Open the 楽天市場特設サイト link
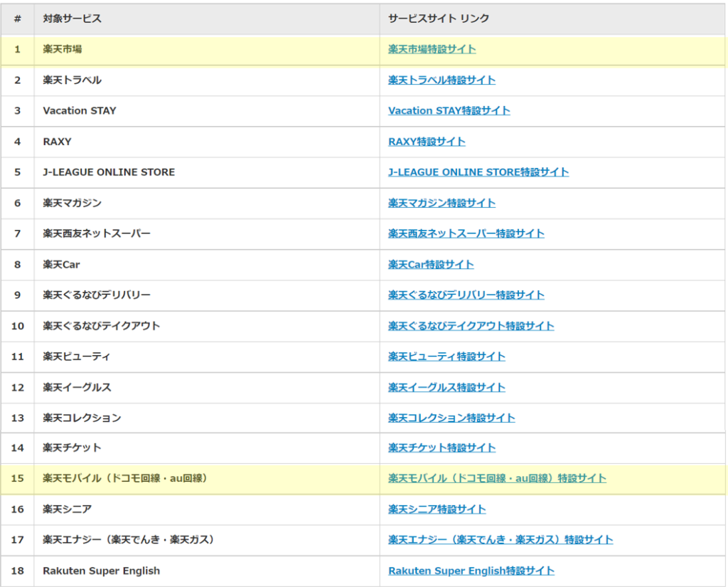This screenshot has width=728, height=587. [x=432, y=49]
